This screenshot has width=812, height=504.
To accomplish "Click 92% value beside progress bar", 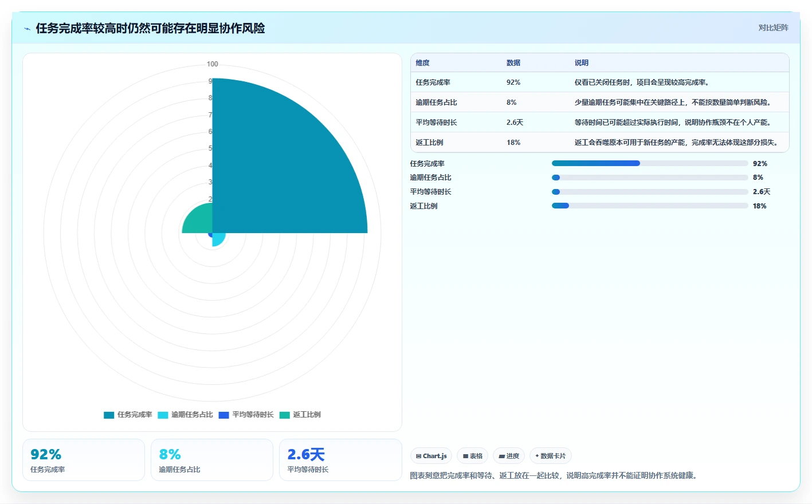I will click(x=760, y=164).
